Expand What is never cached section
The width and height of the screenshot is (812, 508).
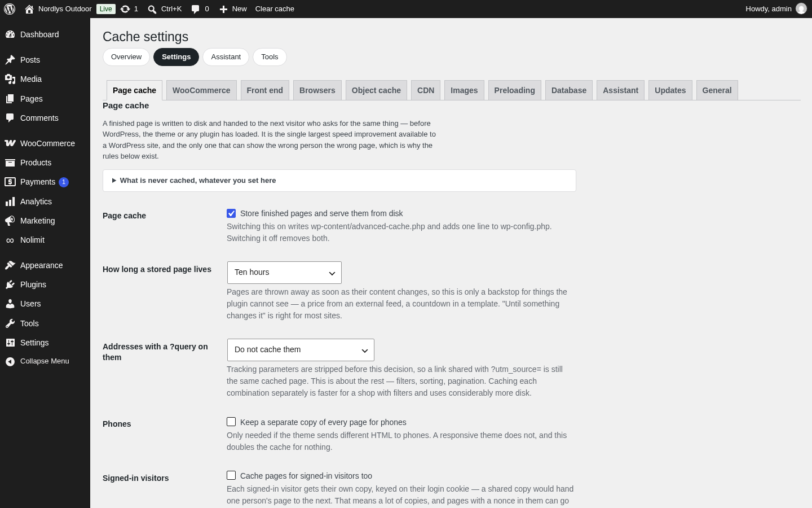[x=339, y=181]
